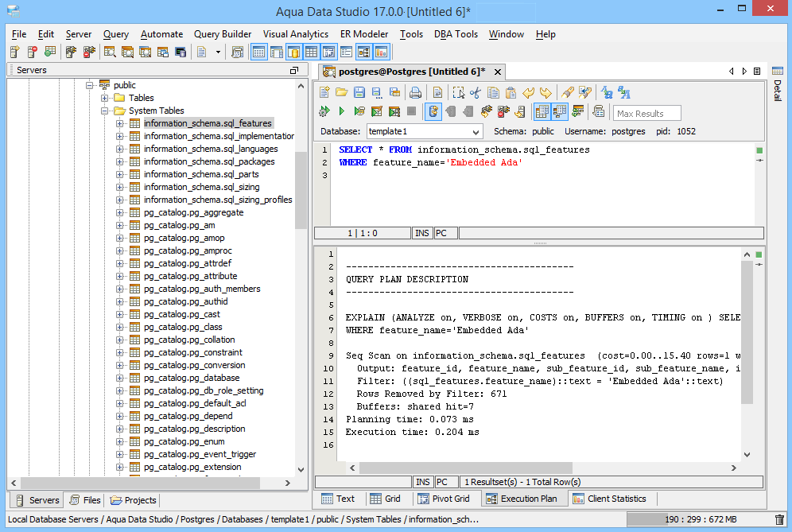Switch to the Grid results tab
The width and height of the screenshot is (792, 532).
tap(386, 499)
